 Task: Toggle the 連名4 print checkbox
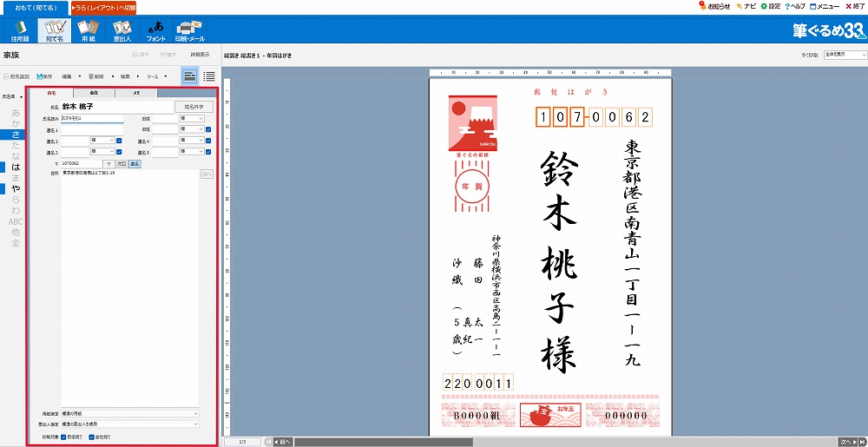(208, 141)
